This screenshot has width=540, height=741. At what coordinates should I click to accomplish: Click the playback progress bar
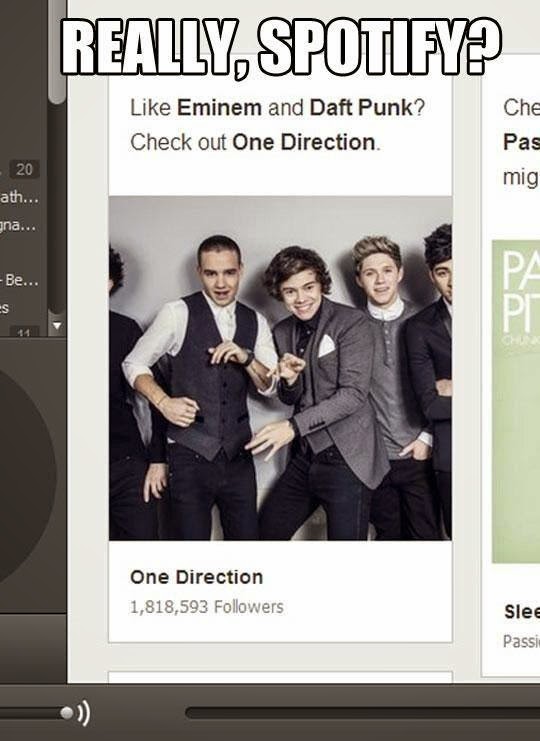pyautogui.click(x=362, y=713)
